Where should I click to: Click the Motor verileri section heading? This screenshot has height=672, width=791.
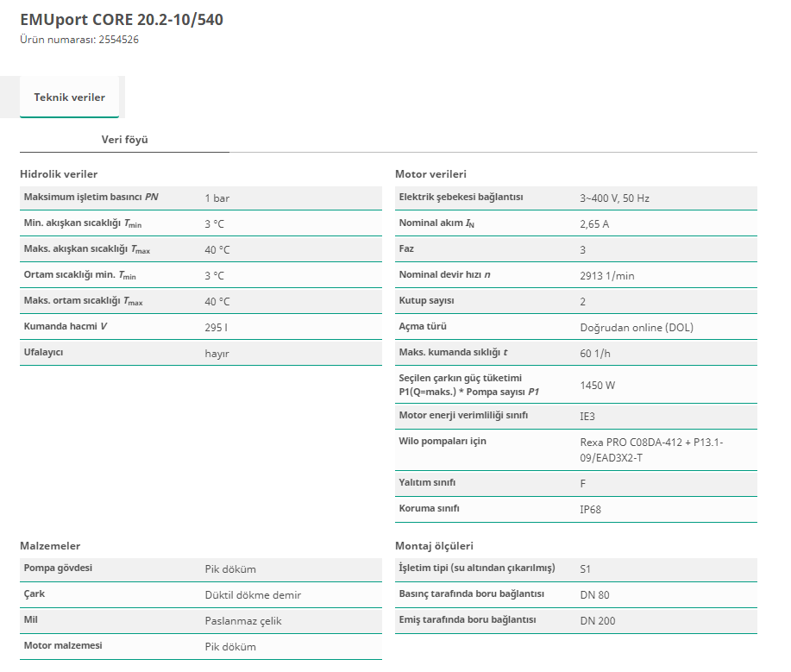(430, 174)
